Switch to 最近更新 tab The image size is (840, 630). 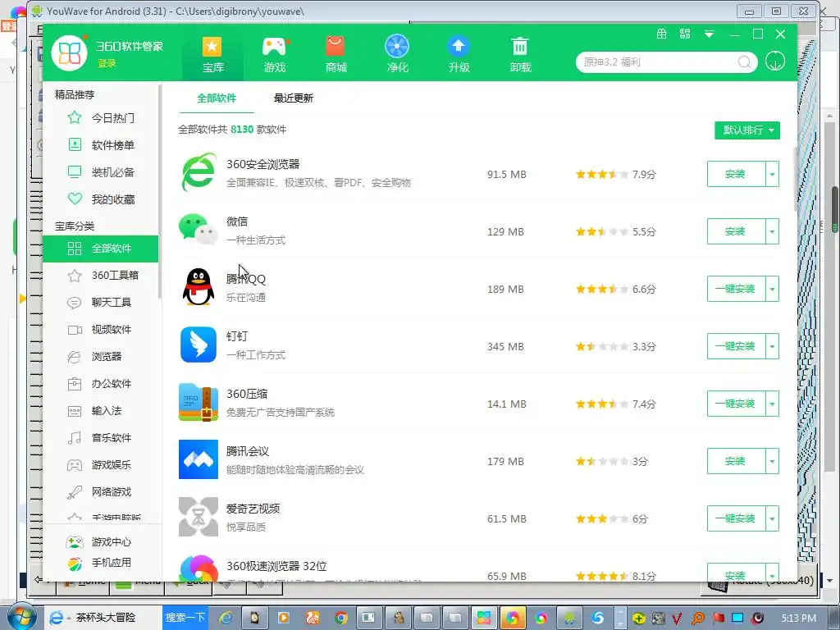click(293, 98)
